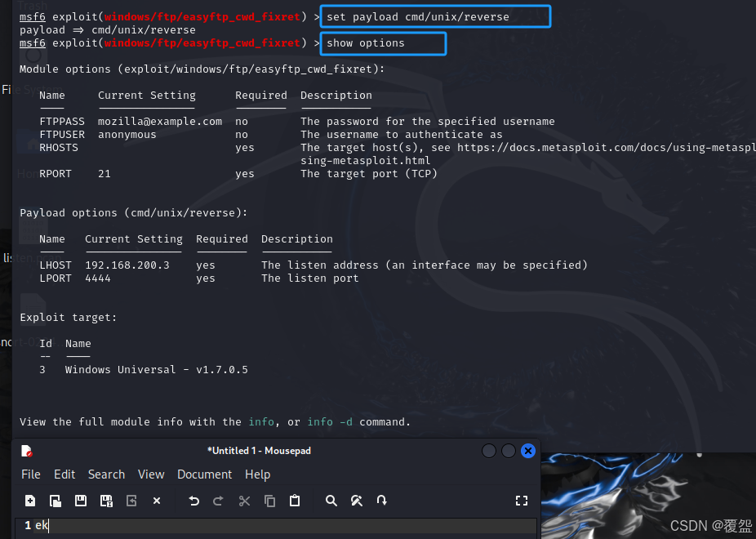Open the Document menu in Mousepad
This screenshot has width=756, height=539.
204,474
